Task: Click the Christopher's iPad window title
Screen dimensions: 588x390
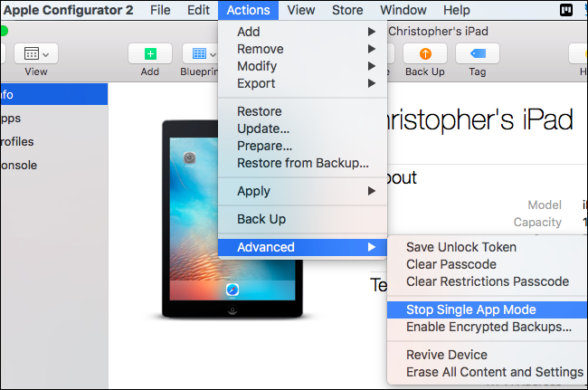Action: [438, 31]
